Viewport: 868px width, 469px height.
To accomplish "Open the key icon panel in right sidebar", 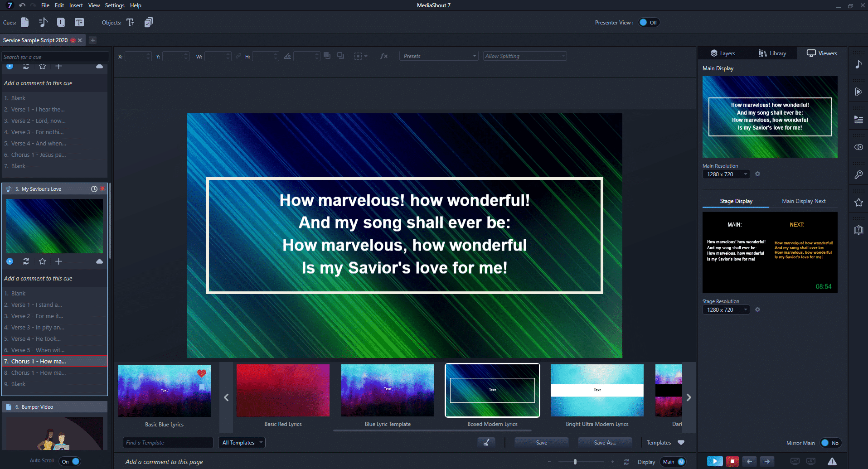I will click(x=858, y=175).
